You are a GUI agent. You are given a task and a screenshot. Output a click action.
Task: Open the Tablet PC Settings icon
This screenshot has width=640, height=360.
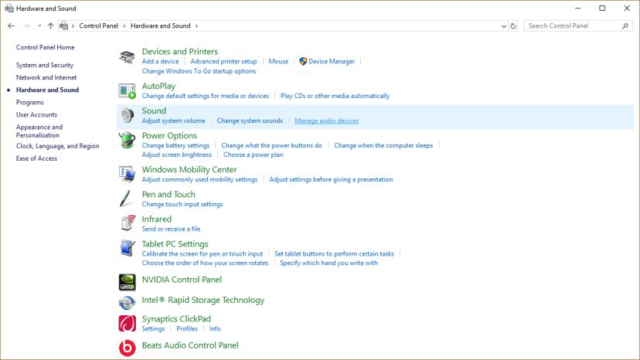(x=127, y=248)
